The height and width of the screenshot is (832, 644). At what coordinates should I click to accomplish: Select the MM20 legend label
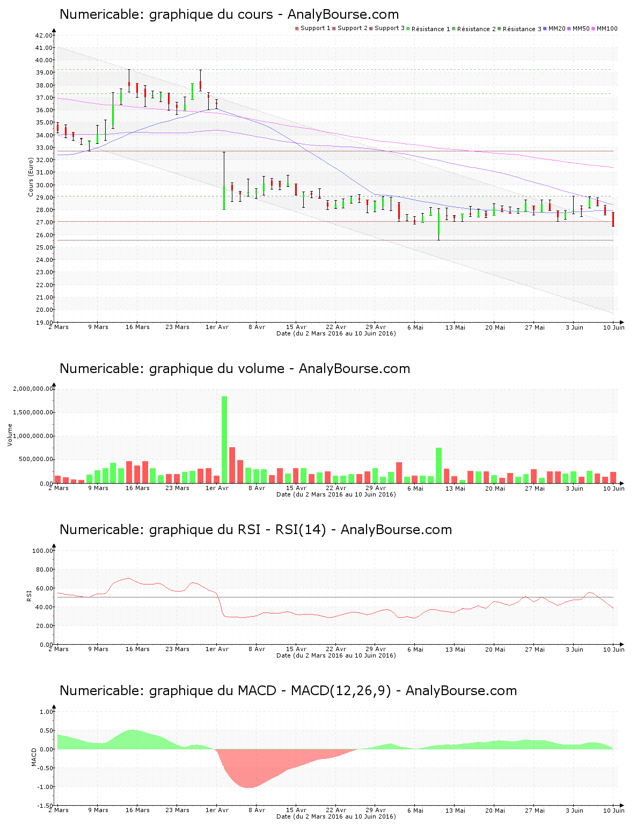coord(557,28)
